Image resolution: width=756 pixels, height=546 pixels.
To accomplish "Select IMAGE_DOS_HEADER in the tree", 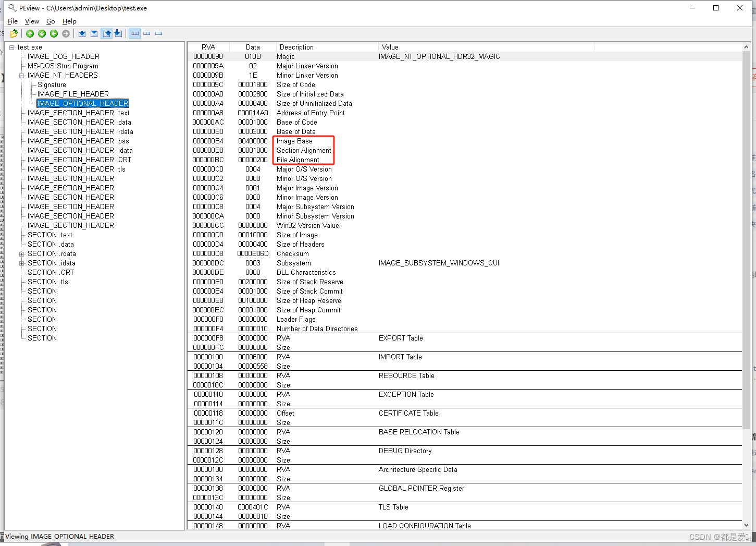I will point(63,56).
